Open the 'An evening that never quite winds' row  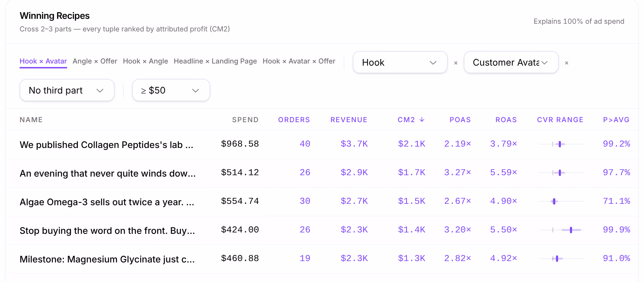coord(322,173)
